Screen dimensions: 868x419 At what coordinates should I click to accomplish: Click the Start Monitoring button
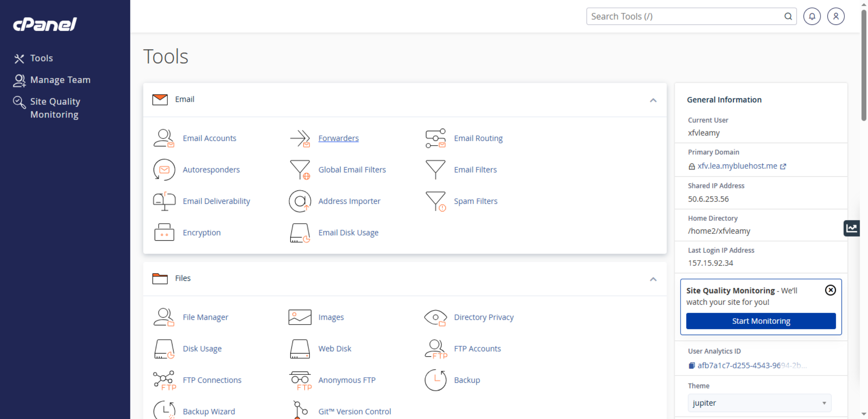[761, 321]
